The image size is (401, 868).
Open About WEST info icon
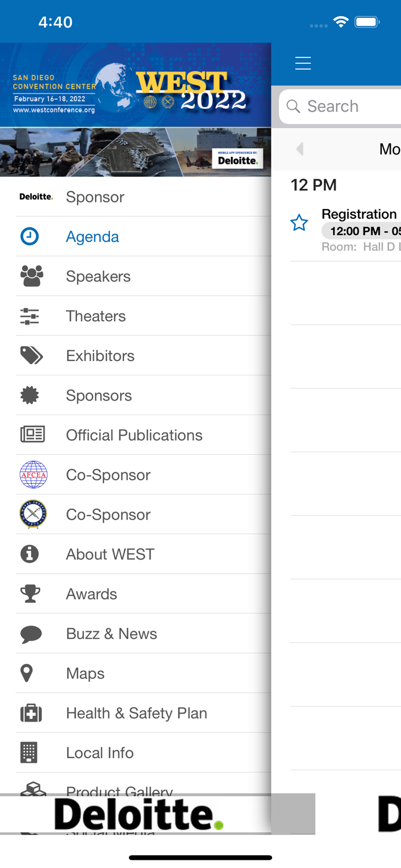tap(30, 554)
